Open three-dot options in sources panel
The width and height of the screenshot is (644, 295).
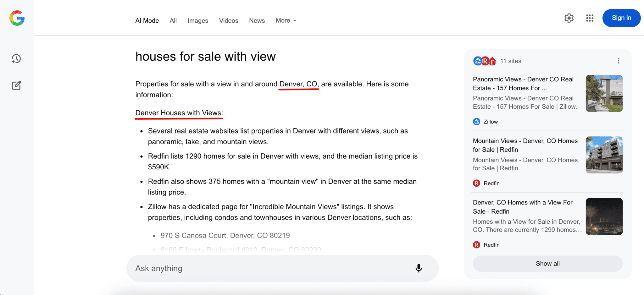(x=619, y=61)
